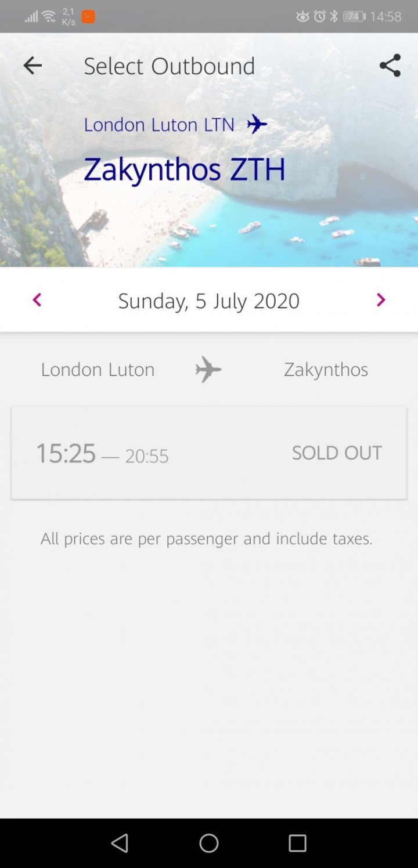Image resolution: width=418 pixels, height=868 pixels.
Task: Tap the Android home button
Action: point(209,843)
